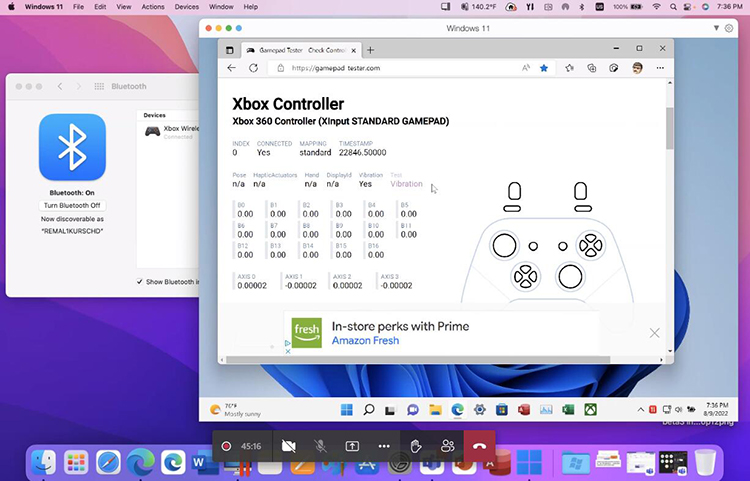Open Windows taskbar Search

tap(369, 410)
